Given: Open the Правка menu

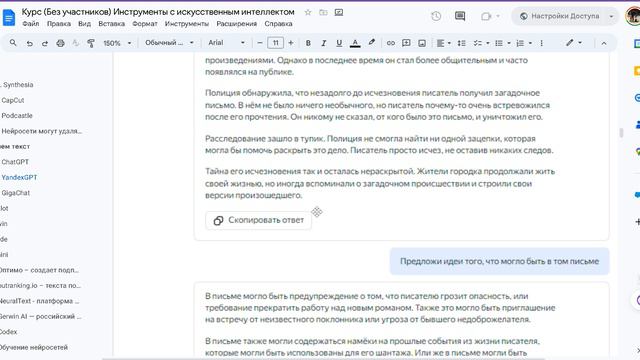Looking at the screenshot, I should pos(59,24).
